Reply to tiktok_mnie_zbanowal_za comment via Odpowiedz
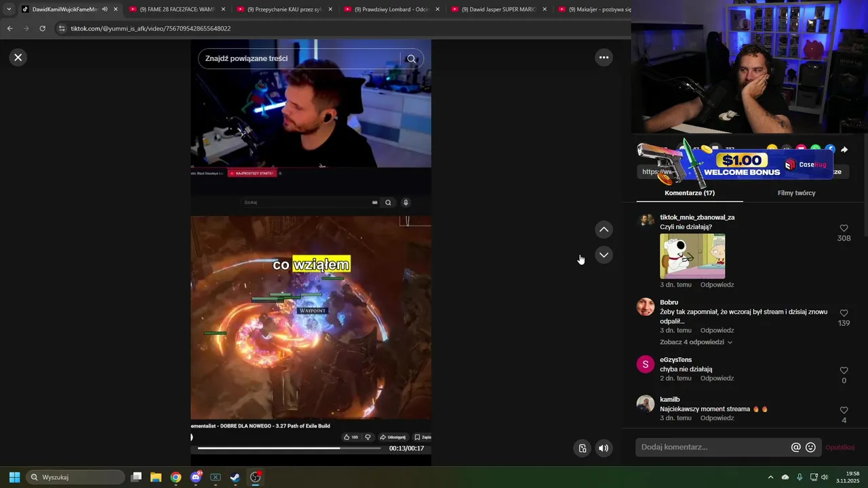This screenshot has height=488, width=868. (717, 285)
